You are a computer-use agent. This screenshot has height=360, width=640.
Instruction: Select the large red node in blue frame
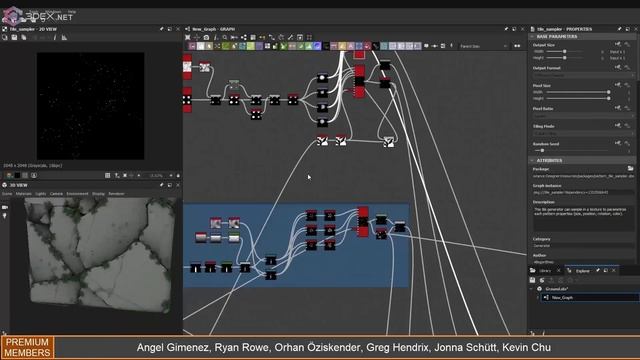point(363,222)
